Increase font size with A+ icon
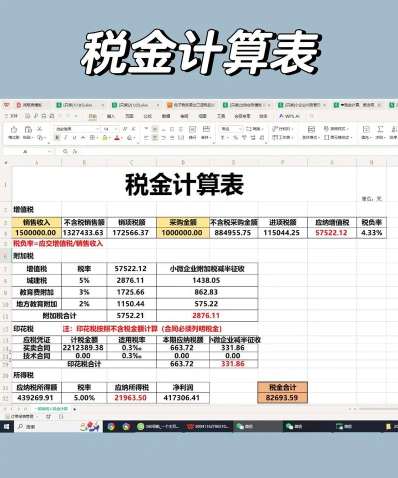The width and height of the screenshot is (398, 478). (x=125, y=129)
